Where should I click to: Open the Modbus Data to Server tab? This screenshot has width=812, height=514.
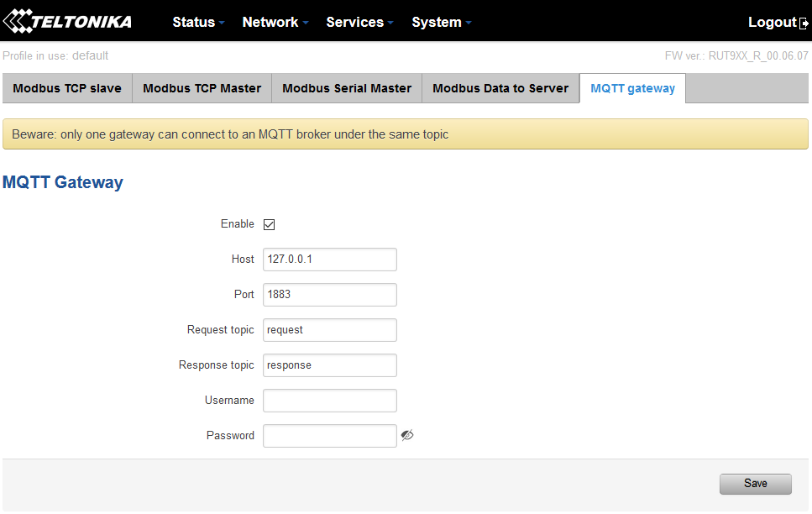click(500, 88)
